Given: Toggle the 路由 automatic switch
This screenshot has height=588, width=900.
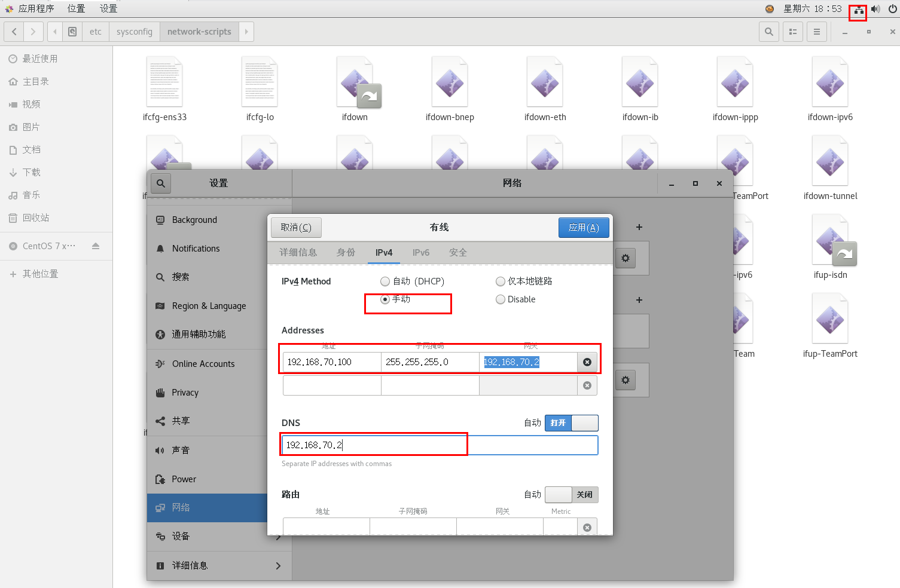Looking at the screenshot, I should click(x=572, y=495).
